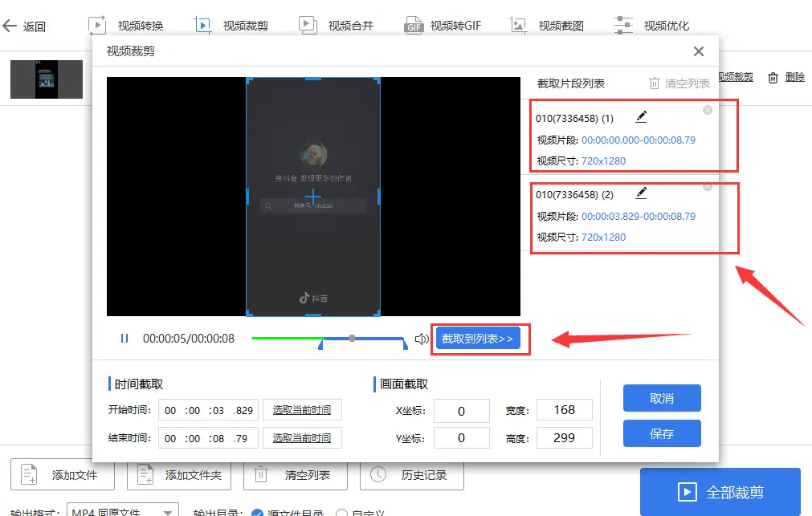The width and height of the screenshot is (812, 516).
Task: Click the 720x1280 size of segment (1)
Action: (x=603, y=161)
